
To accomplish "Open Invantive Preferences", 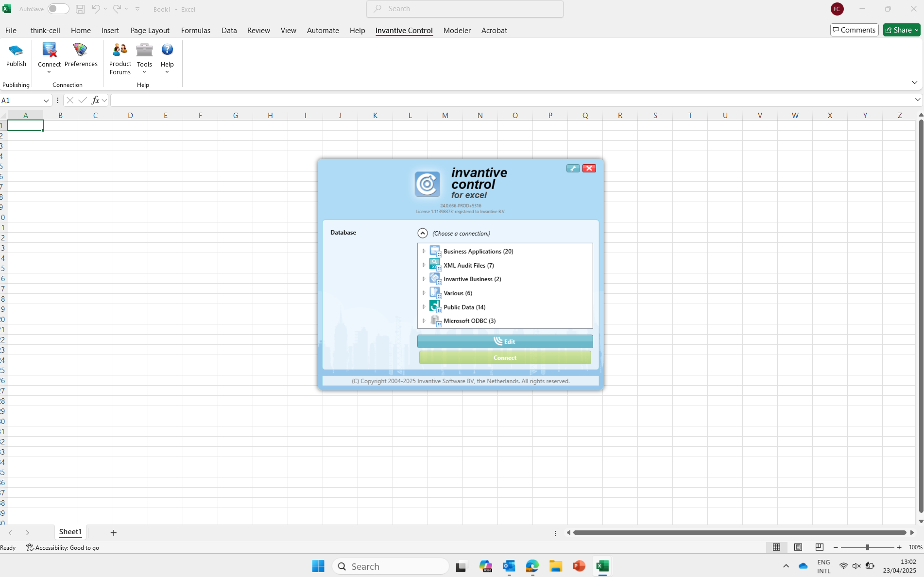I will coord(81,55).
